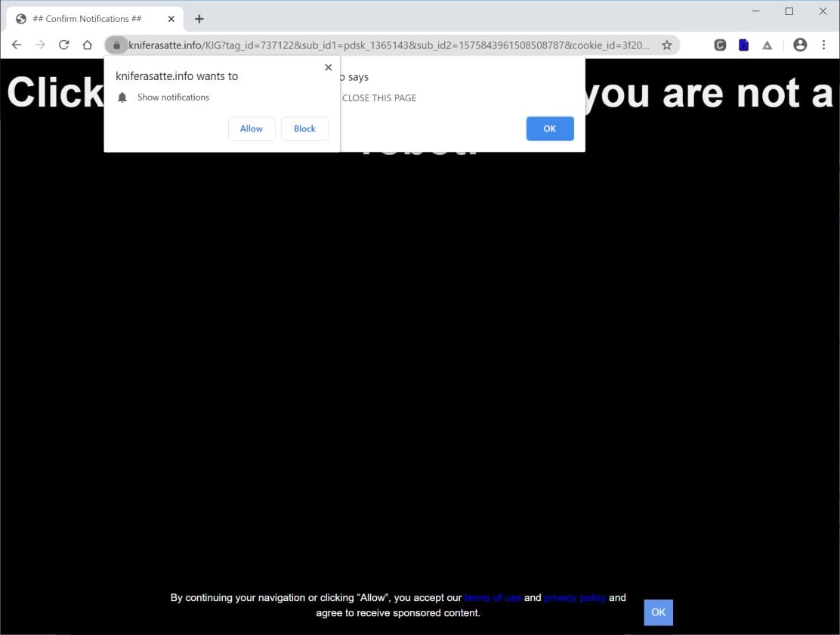The height and width of the screenshot is (635, 840).
Task: Bookmark this page with the star
Action: (x=666, y=45)
